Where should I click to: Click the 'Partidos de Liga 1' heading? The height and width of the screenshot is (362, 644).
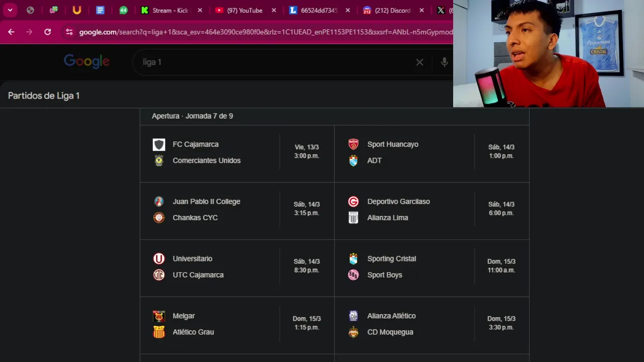[44, 96]
